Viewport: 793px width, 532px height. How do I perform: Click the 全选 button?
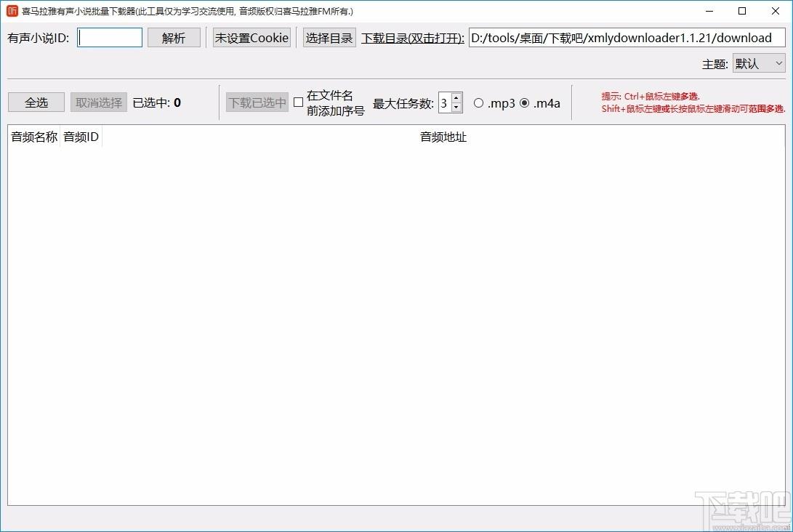[36, 102]
